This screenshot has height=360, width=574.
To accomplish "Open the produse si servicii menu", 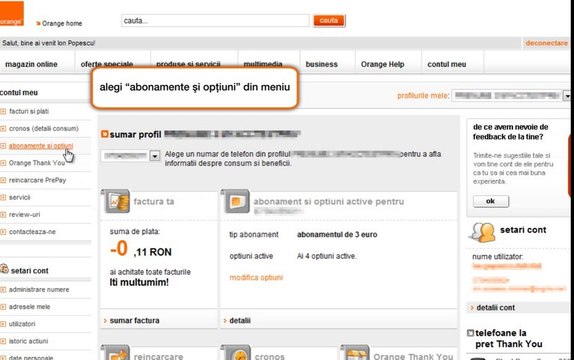I will click(x=188, y=64).
